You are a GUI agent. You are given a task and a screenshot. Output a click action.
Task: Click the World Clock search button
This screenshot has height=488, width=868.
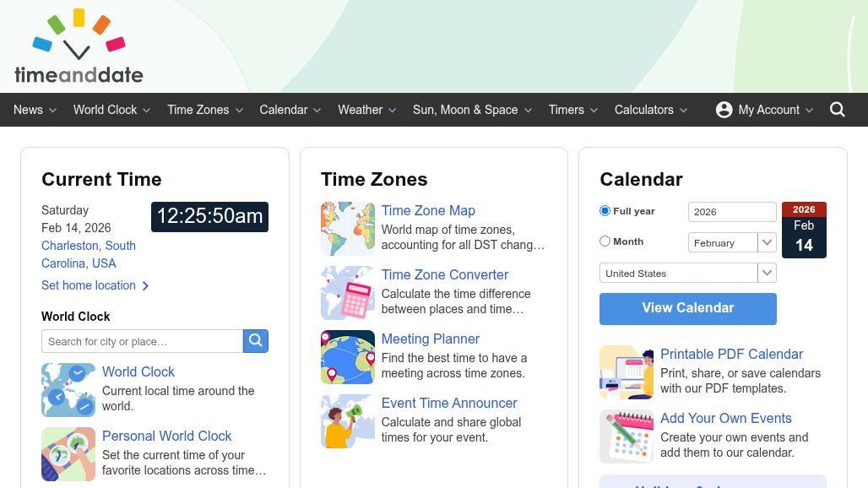[x=256, y=341]
